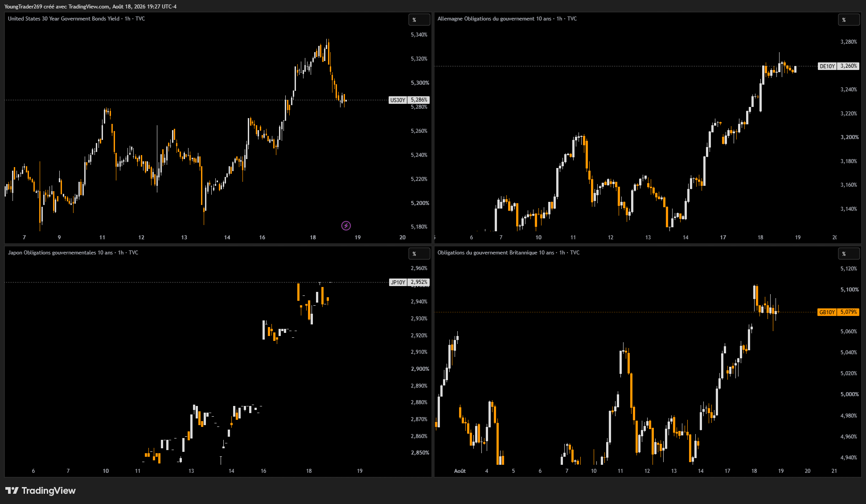Viewport: 866px width, 504px height.
Task: Open United States 30 Year Bonds title
Action: pos(76,19)
